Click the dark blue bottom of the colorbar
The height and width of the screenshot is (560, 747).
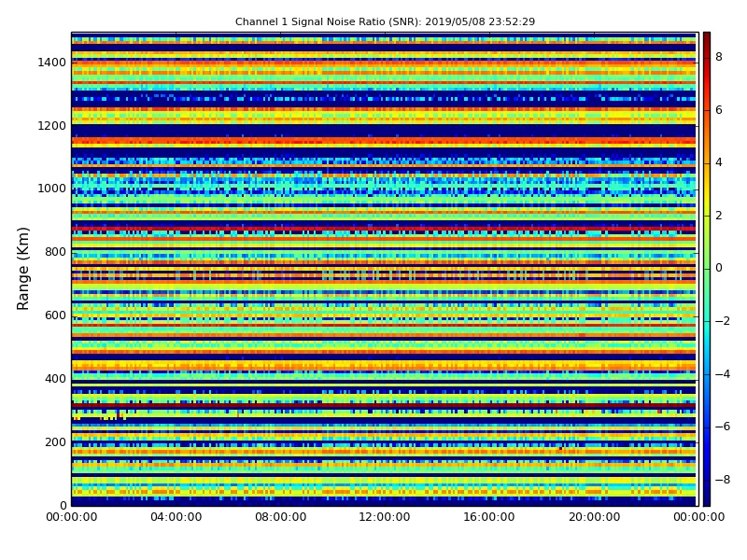point(707,500)
